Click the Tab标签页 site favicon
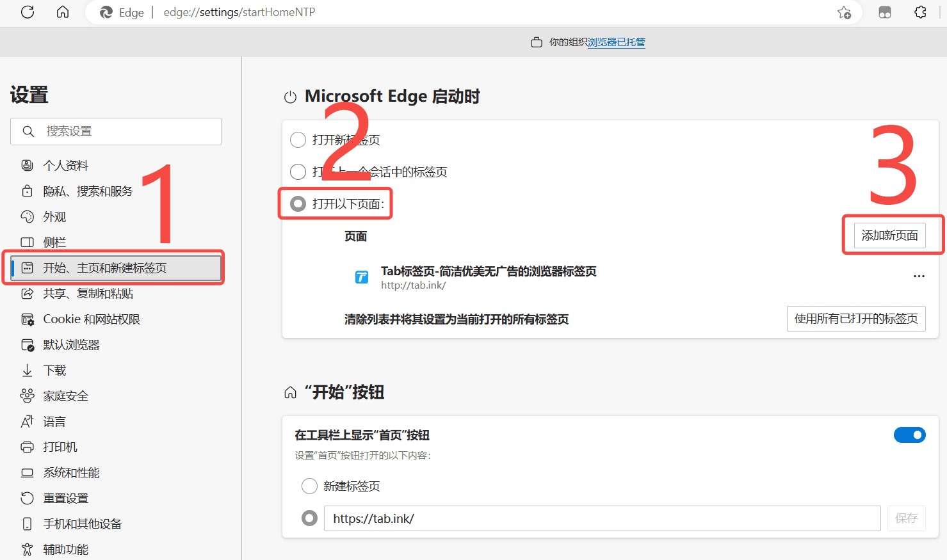947x560 pixels. coord(362,277)
